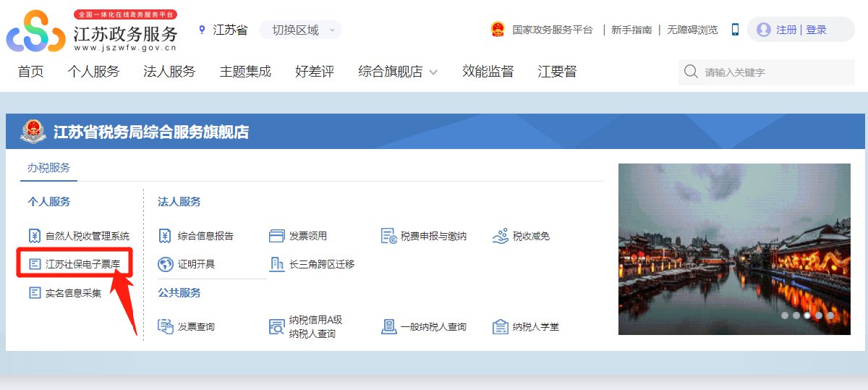Click the 江苏社保电子票库 document icon
The height and width of the screenshot is (390, 868).
[x=35, y=264]
